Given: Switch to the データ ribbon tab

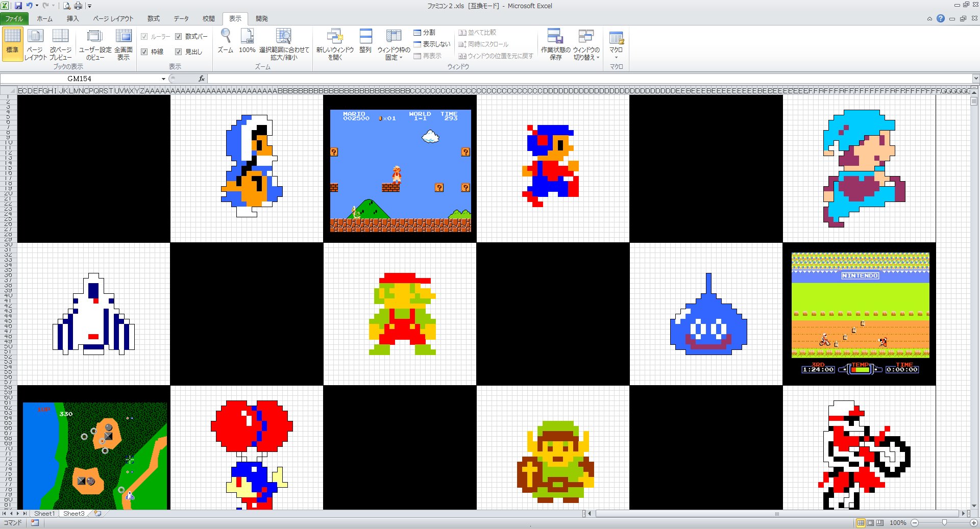Looking at the screenshot, I should point(181,19).
